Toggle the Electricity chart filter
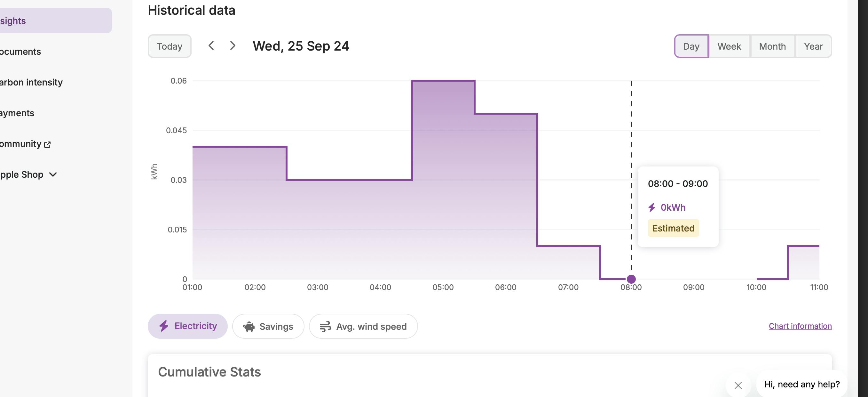 188,326
